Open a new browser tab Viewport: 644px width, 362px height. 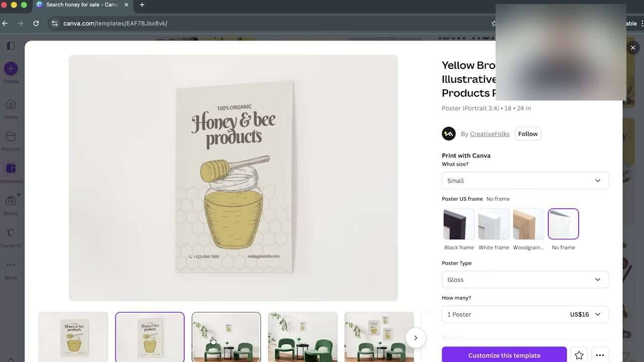tap(142, 5)
